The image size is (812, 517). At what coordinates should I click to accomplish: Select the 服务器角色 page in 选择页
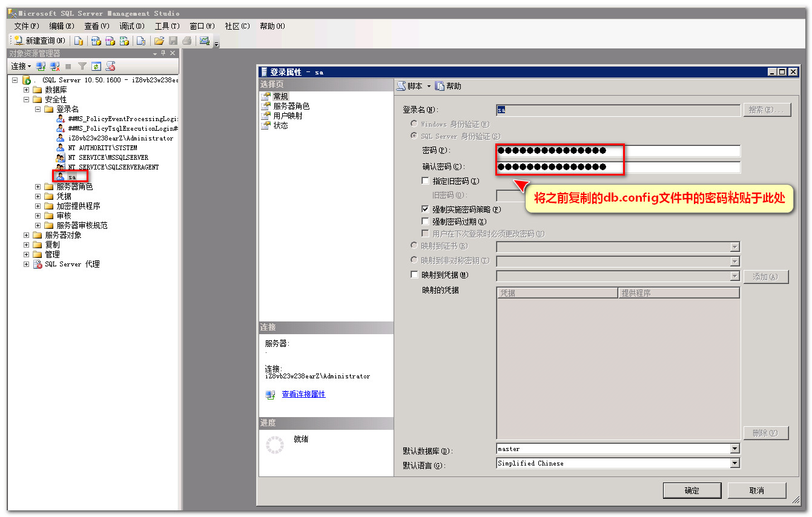coord(291,106)
